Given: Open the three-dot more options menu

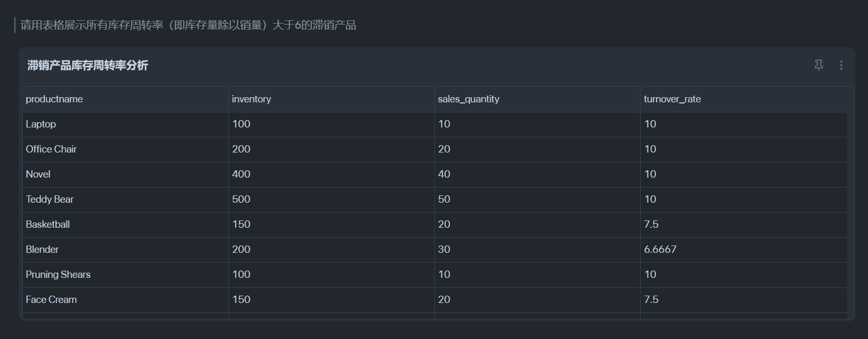Looking at the screenshot, I should click(841, 65).
